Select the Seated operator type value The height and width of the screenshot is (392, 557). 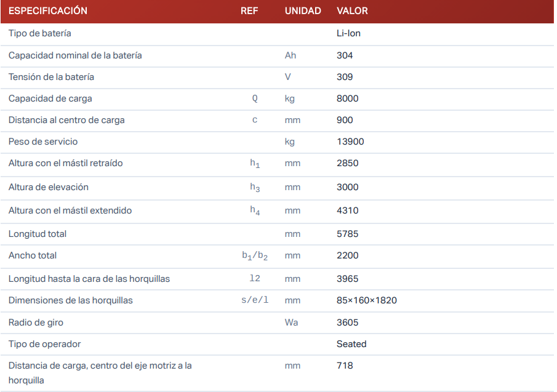(351, 344)
